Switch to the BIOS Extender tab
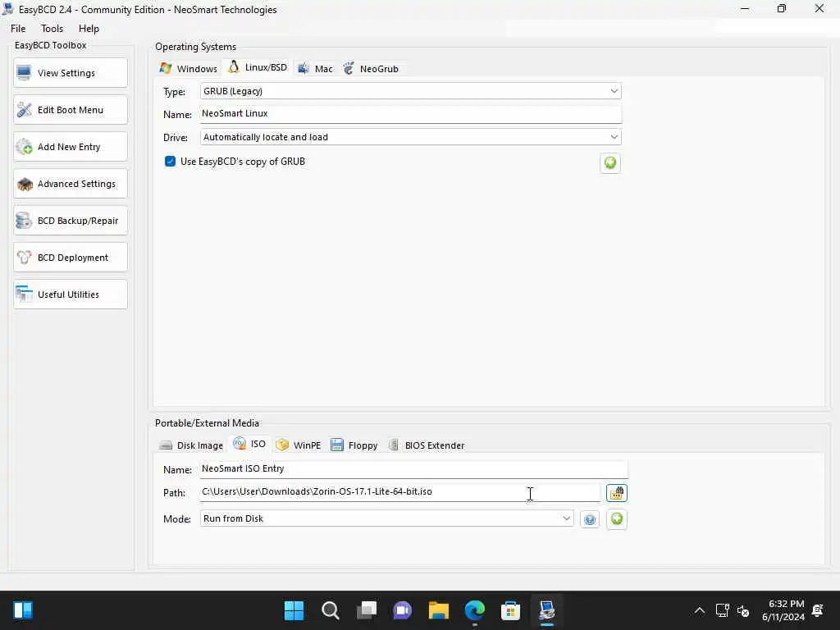This screenshot has height=630, width=840. coord(427,445)
